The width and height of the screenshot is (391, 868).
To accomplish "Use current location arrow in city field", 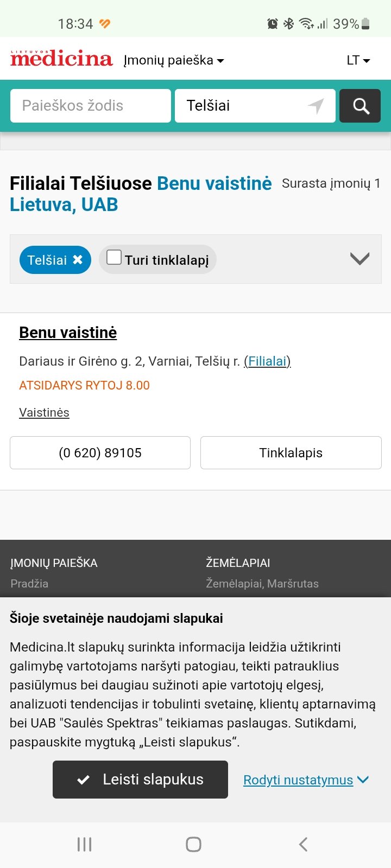I will (x=316, y=106).
